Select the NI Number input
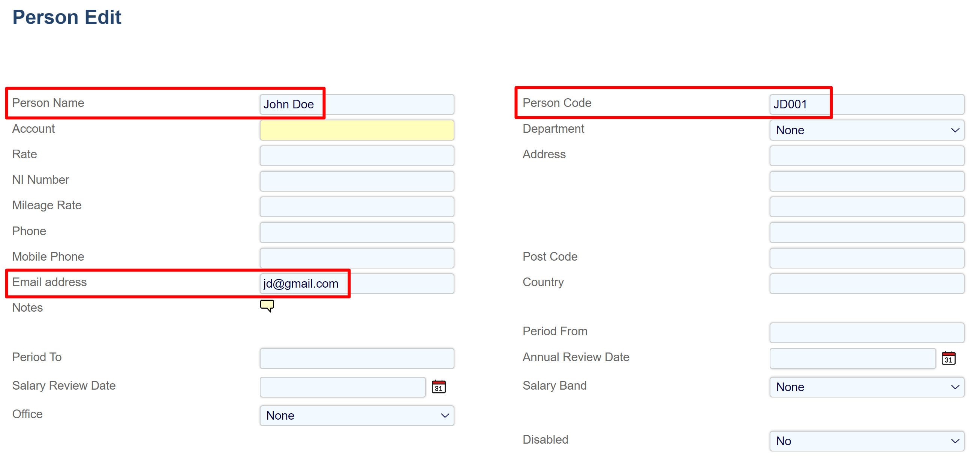The image size is (980, 465). (357, 181)
